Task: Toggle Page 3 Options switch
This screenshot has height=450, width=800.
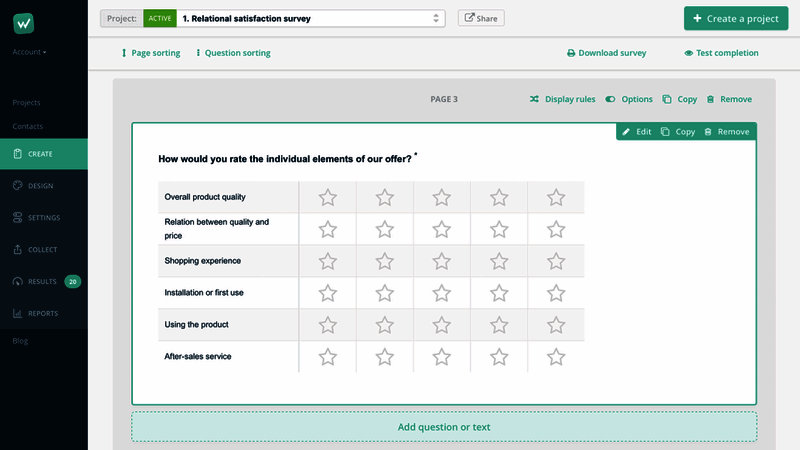Action: [611, 99]
